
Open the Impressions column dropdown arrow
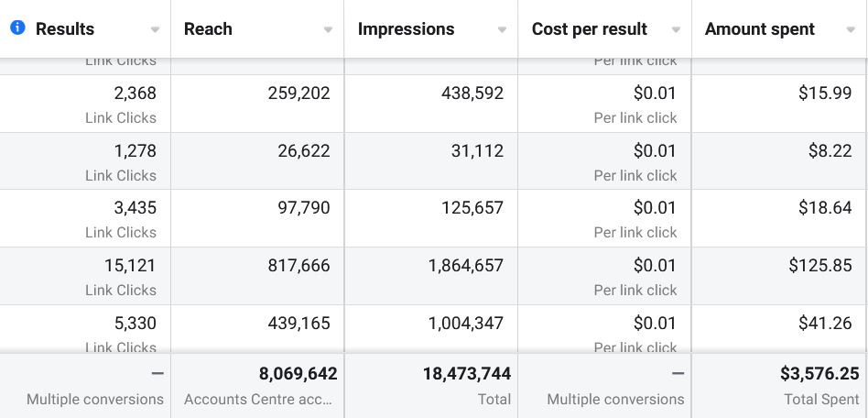[x=502, y=30]
